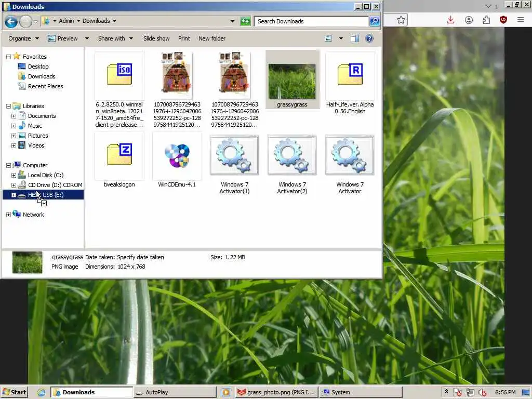The height and width of the screenshot is (399, 532).
Task: Switch to System taskbar window
Action: coord(361,392)
